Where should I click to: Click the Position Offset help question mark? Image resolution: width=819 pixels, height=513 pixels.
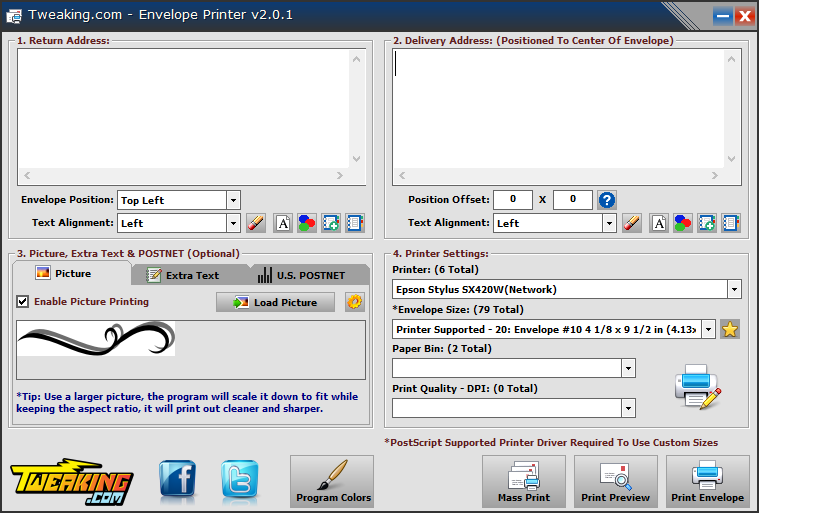[607, 200]
